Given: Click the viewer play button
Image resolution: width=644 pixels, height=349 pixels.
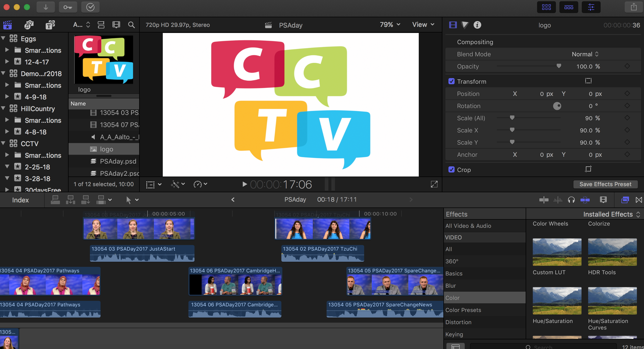Looking at the screenshot, I should click(x=245, y=184).
